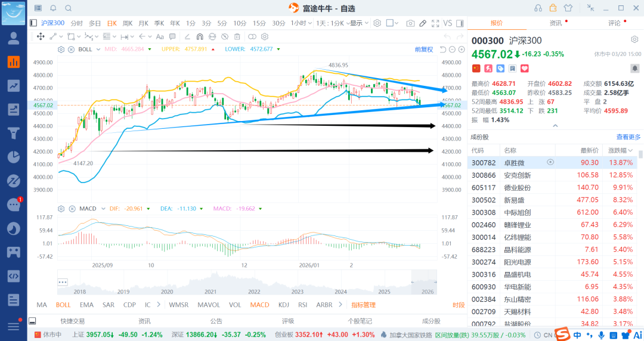The height and width of the screenshot is (341, 644).
Task: Open the price alert bell for 沪深300
Action: (634, 68)
